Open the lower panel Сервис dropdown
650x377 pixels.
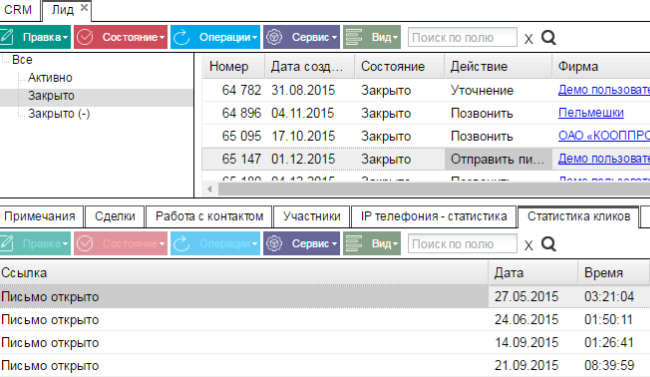click(301, 243)
